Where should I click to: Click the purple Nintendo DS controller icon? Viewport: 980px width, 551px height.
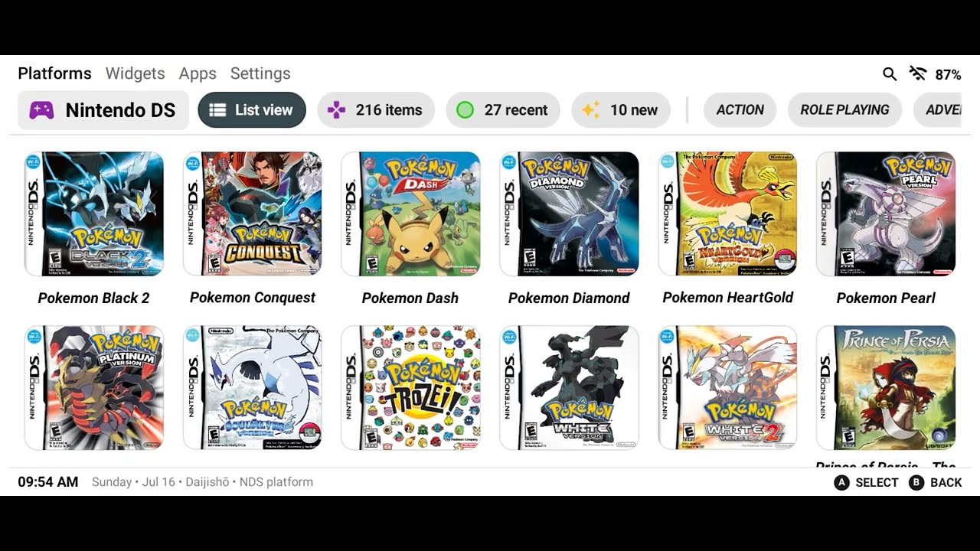pos(41,110)
